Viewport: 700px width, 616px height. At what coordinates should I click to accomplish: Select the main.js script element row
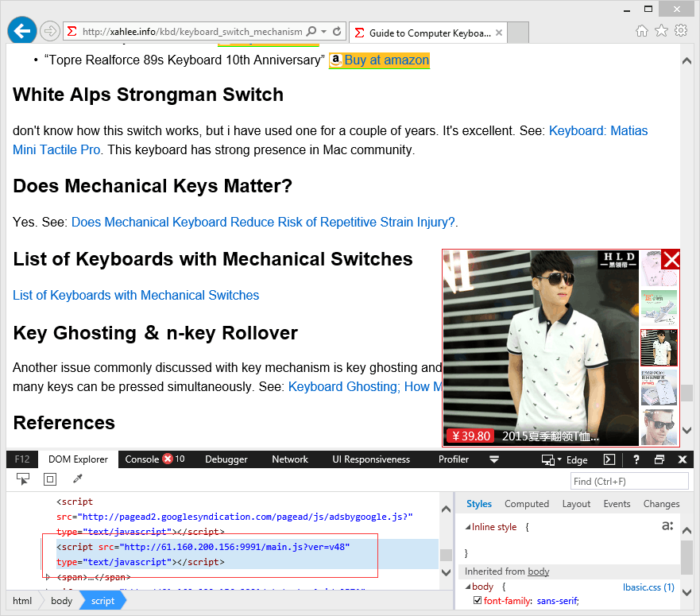tap(247, 554)
